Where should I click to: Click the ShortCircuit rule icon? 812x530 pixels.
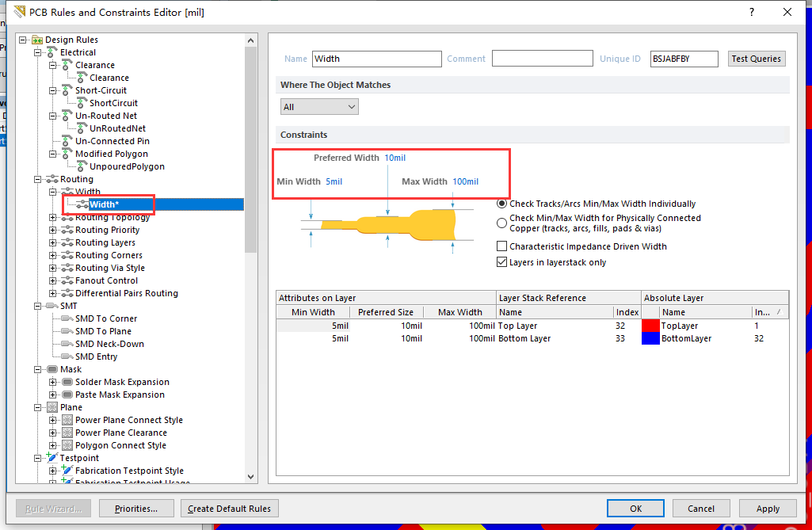[82, 103]
